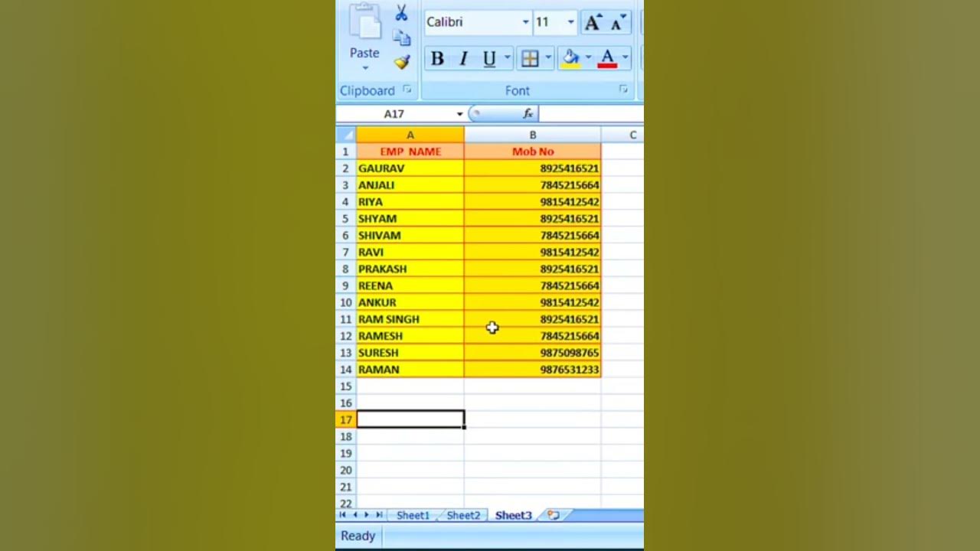The image size is (980, 551).
Task: Click the Ready status bar indicator
Action: click(358, 536)
